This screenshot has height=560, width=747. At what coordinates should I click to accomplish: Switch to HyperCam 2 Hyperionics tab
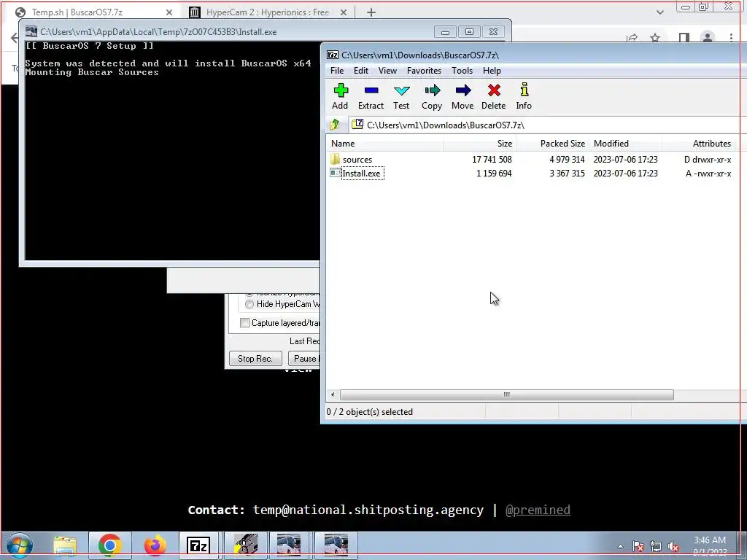click(268, 12)
